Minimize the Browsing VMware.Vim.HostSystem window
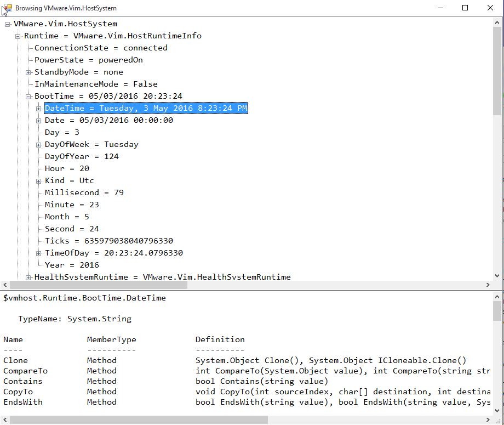This screenshot has width=504, height=425. 440,8
